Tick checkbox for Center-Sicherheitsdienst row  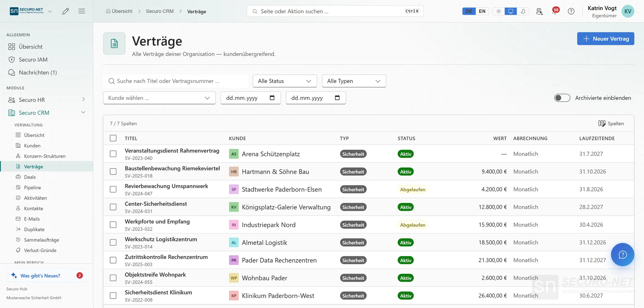113,207
